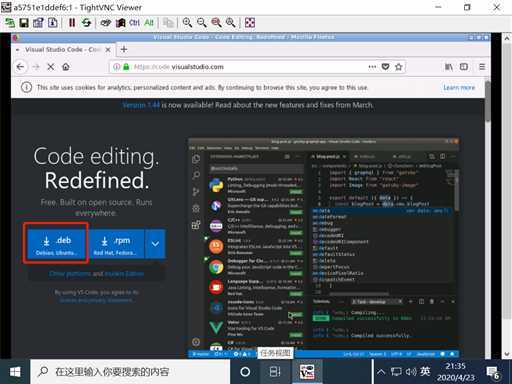The height and width of the screenshot is (384, 512).
Task: Click the Windows taskbar search box
Action: (x=130, y=371)
